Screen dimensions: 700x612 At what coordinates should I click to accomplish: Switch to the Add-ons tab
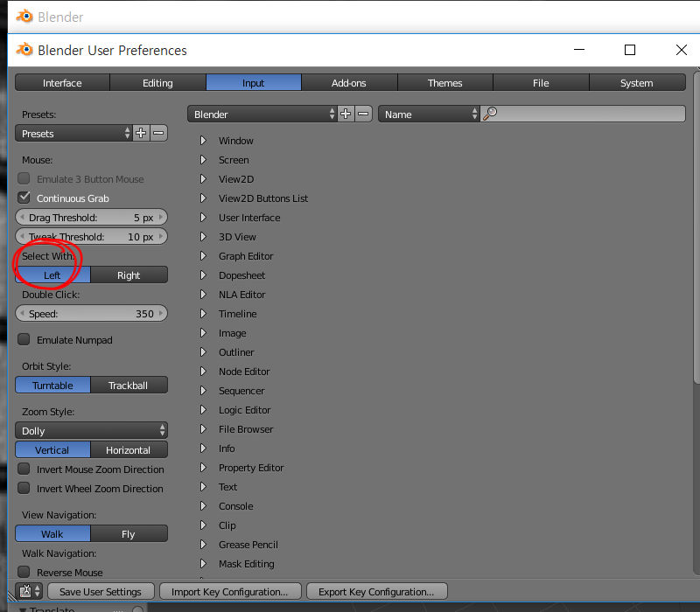(349, 82)
